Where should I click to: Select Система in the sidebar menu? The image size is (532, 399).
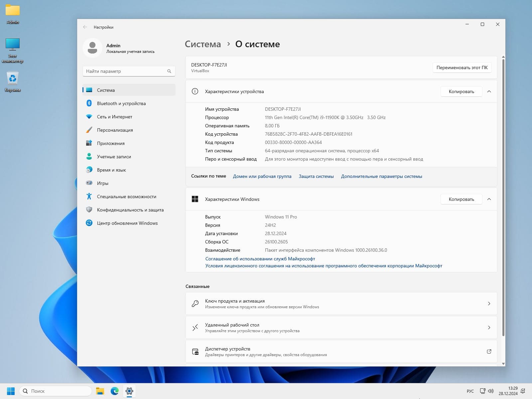click(129, 90)
